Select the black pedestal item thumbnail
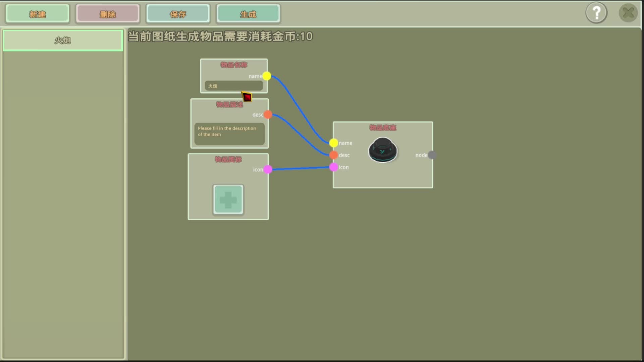 [383, 150]
